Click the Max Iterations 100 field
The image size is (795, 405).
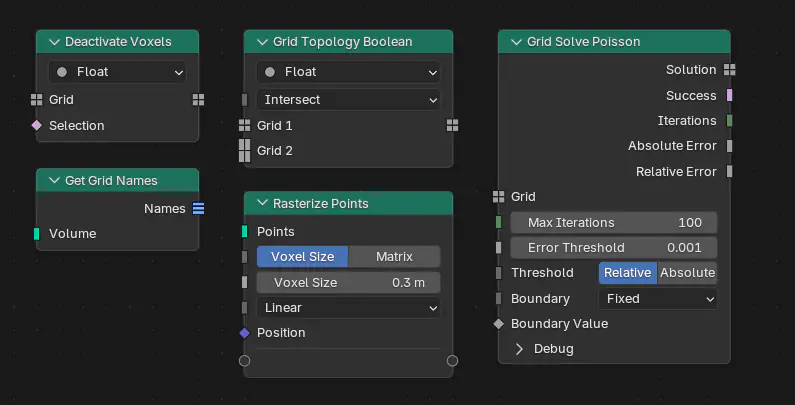pos(614,223)
